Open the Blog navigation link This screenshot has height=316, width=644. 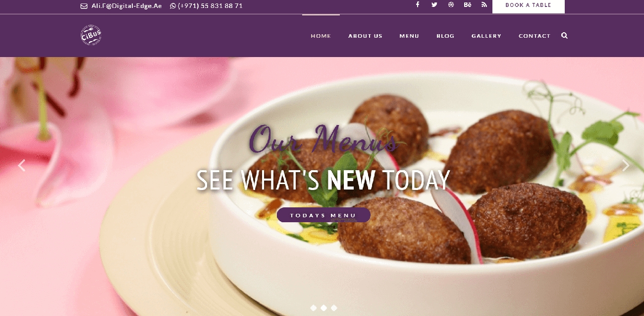point(445,36)
